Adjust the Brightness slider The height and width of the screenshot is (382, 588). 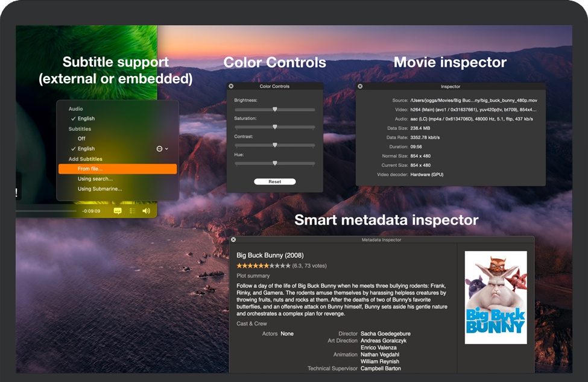[x=274, y=109]
